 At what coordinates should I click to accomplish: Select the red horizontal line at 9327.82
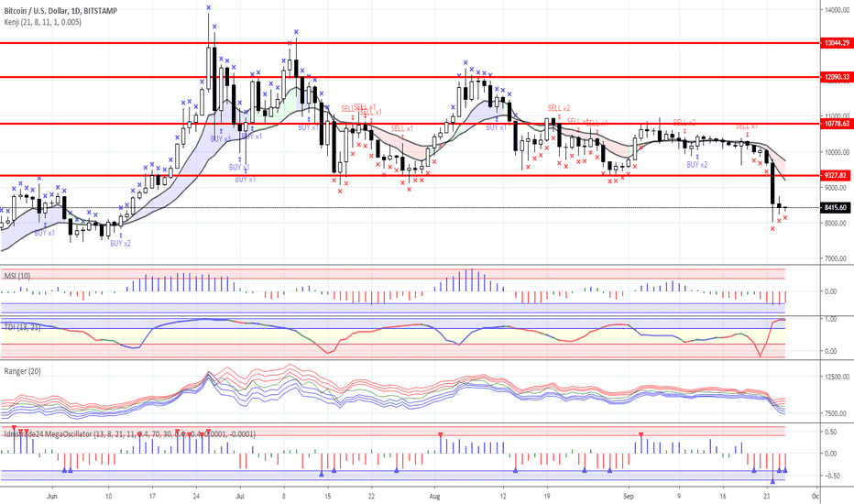410,175
